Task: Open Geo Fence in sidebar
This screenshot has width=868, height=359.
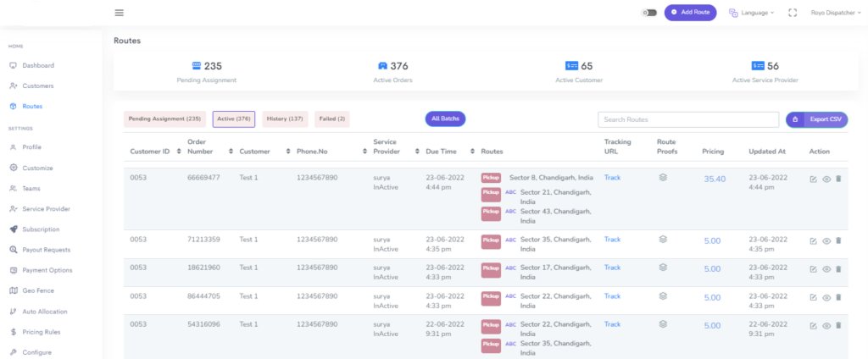Action: 41,290
